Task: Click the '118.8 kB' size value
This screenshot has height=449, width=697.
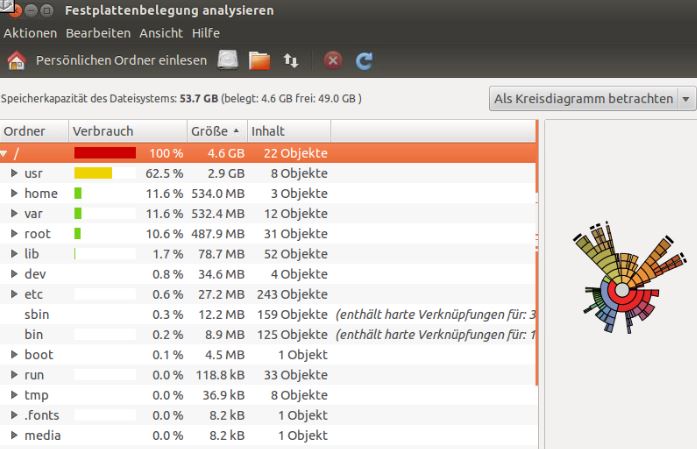Action: (x=220, y=375)
